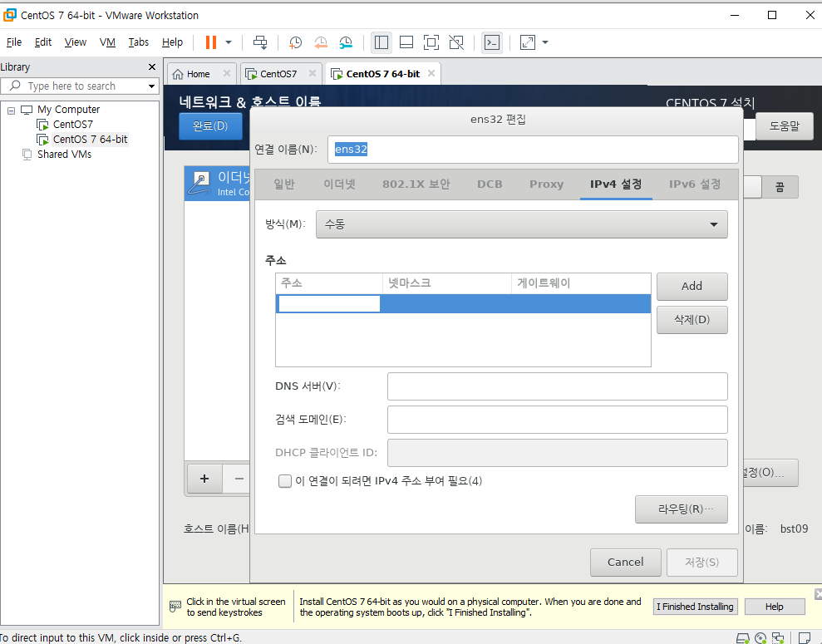Click the 삭제(D) delete button

point(692,320)
